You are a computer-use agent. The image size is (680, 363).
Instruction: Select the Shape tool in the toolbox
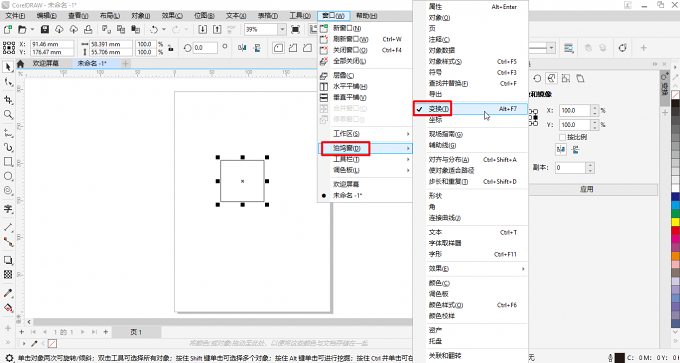(x=8, y=82)
